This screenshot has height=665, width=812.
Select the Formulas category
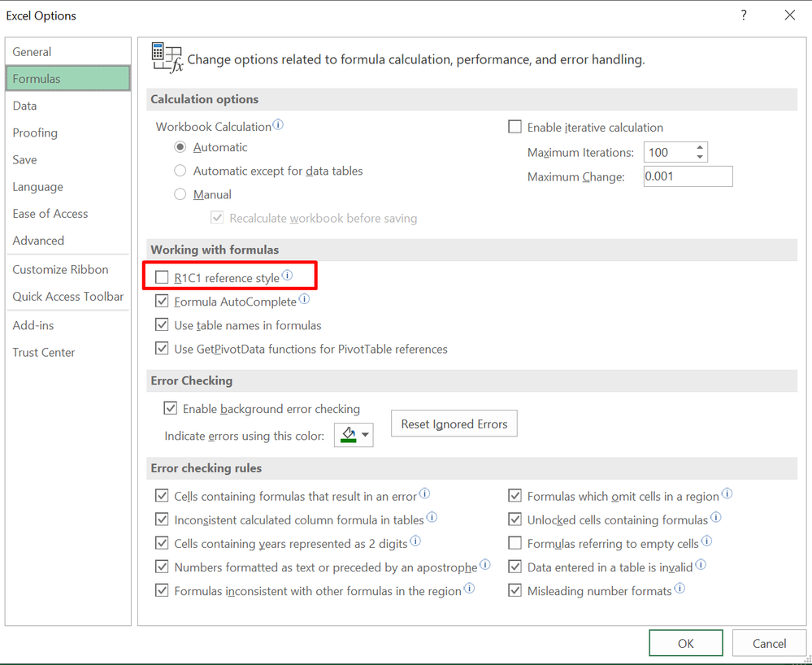click(x=67, y=79)
